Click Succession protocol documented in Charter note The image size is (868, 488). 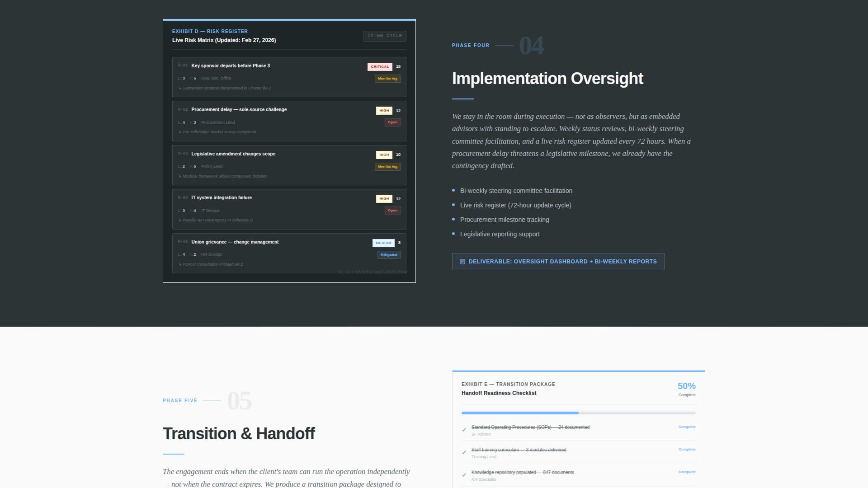225,89
